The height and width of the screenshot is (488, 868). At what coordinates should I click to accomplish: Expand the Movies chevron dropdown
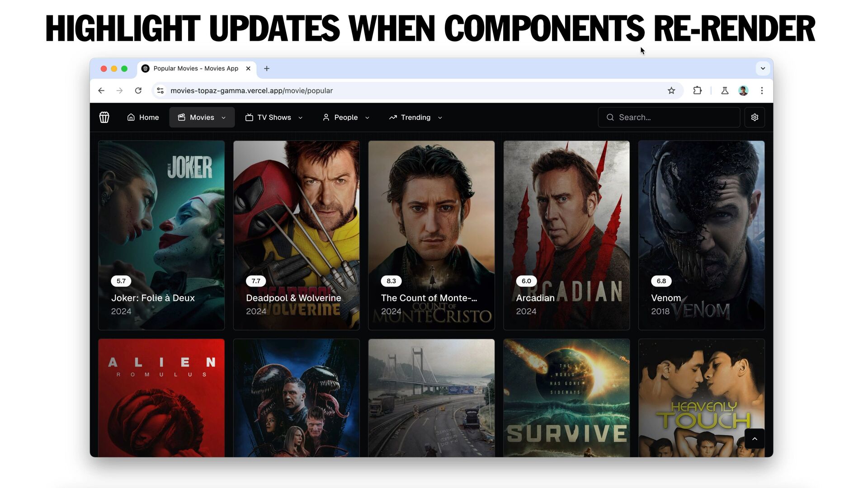click(223, 117)
